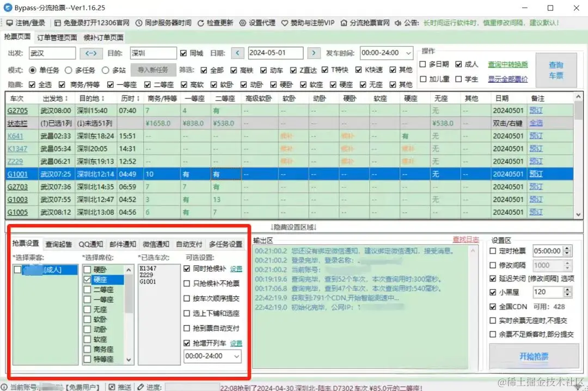The width and height of the screenshot is (588, 391).
Task: Click 赞助与注册VIP heart icon
Action: point(285,23)
